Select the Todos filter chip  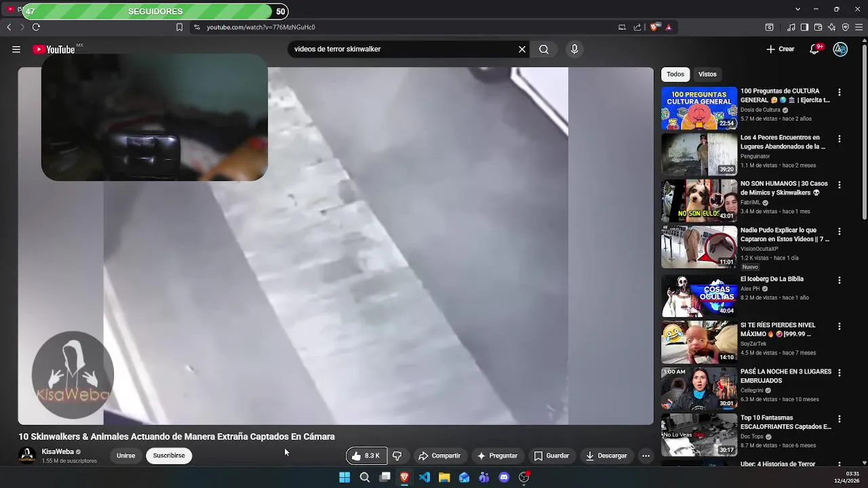click(x=675, y=74)
